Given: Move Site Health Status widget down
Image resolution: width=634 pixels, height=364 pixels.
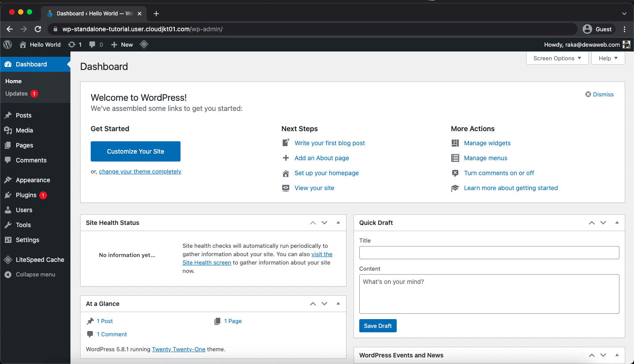Looking at the screenshot, I should (324, 223).
